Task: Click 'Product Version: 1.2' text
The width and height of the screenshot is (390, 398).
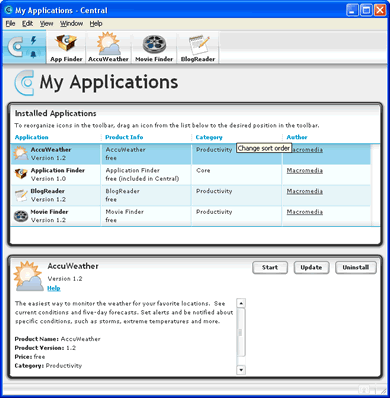Action: (45, 348)
